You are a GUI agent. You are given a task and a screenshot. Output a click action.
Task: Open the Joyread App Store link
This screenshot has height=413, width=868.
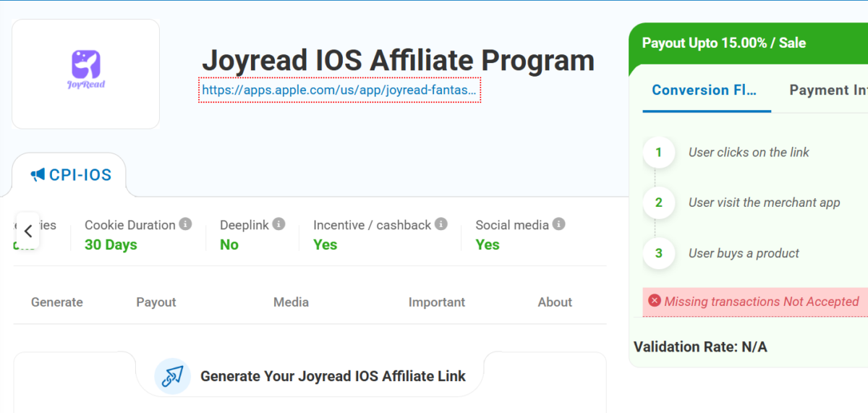coord(339,90)
